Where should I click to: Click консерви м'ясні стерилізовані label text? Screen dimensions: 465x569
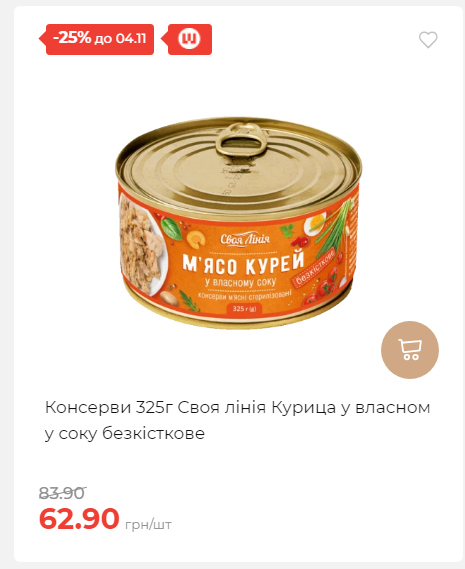[244, 295]
